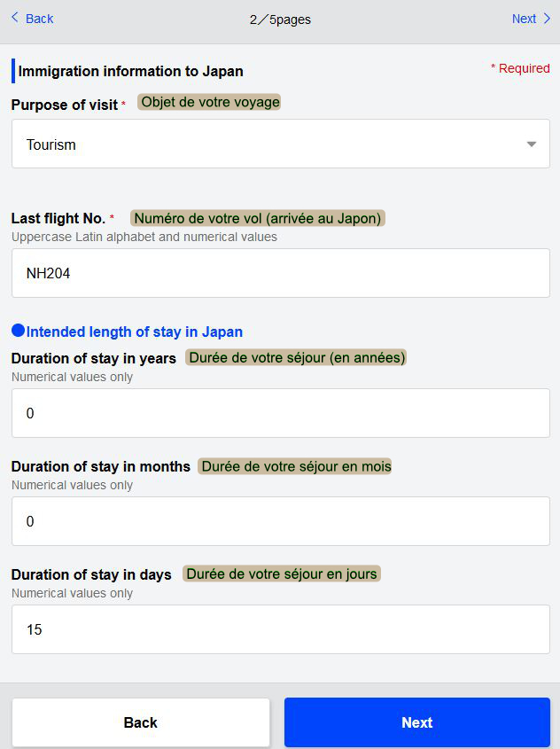The width and height of the screenshot is (560, 749).
Task: Focus the Last flight No. field
Action: [280, 273]
